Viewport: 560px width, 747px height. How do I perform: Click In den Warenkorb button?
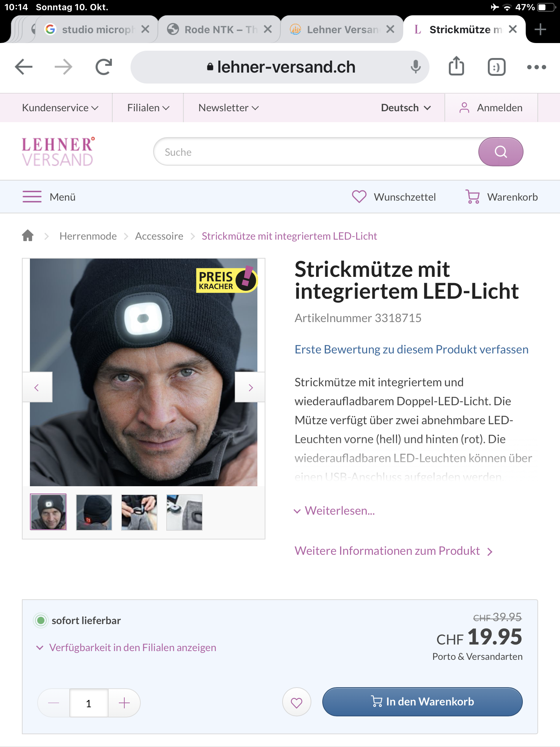(422, 702)
